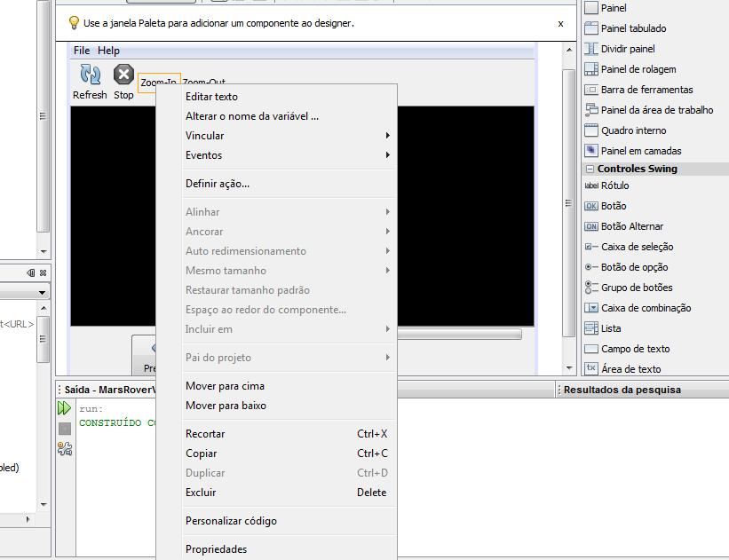Screen dimensions: 729x560
Task: Click the Refresh toolbar icon
Action: tap(91, 75)
